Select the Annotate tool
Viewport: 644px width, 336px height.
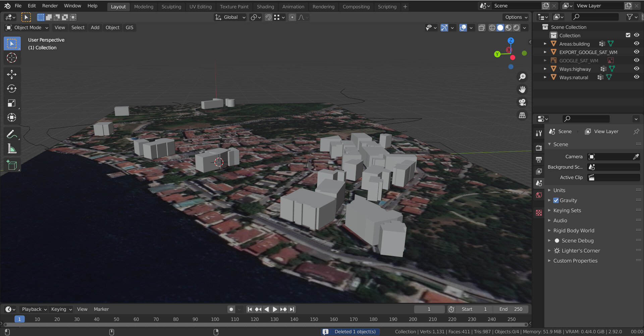(12, 134)
